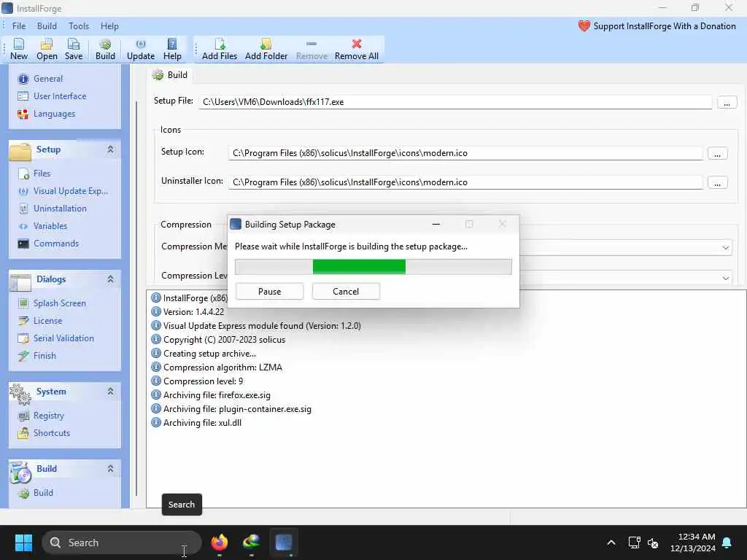Click the InstallForge taskbar icon

click(x=284, y=542)
